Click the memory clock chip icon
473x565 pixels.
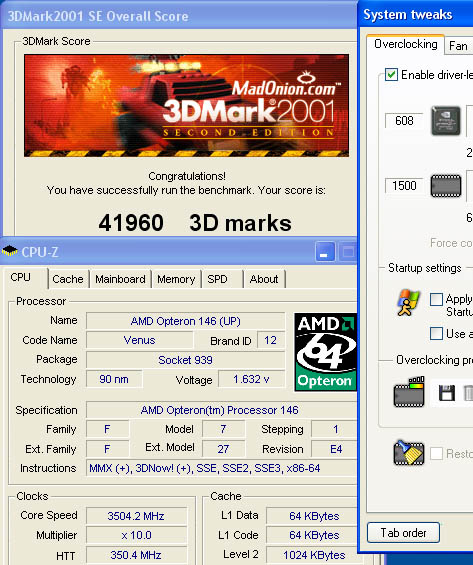pyautogui.click(x=446, y=186)
